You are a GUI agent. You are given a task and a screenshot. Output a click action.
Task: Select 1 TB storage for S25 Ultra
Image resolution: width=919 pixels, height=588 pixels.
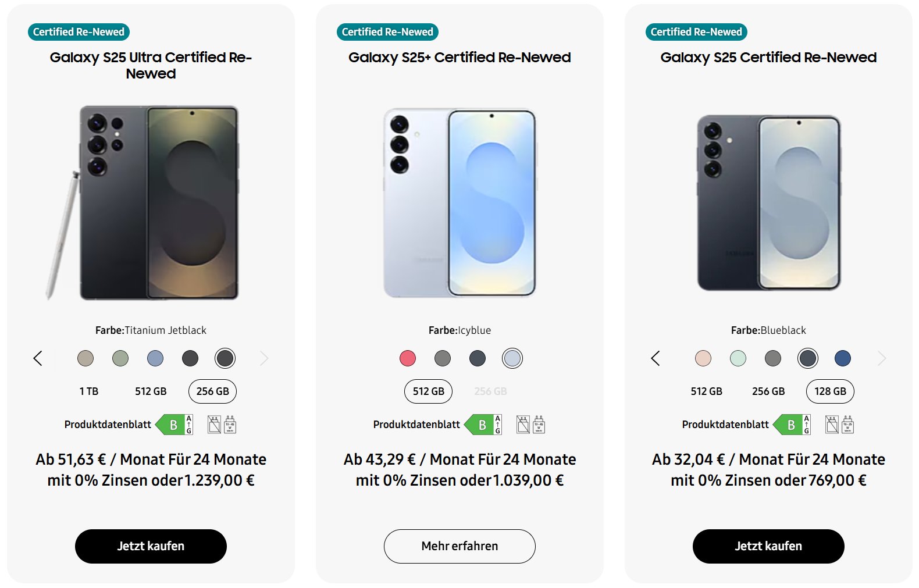(x=89, y=391)
